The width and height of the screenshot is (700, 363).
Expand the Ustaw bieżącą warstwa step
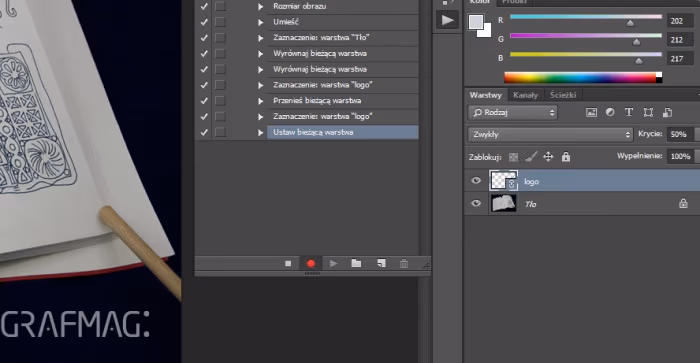coord(261,133)
